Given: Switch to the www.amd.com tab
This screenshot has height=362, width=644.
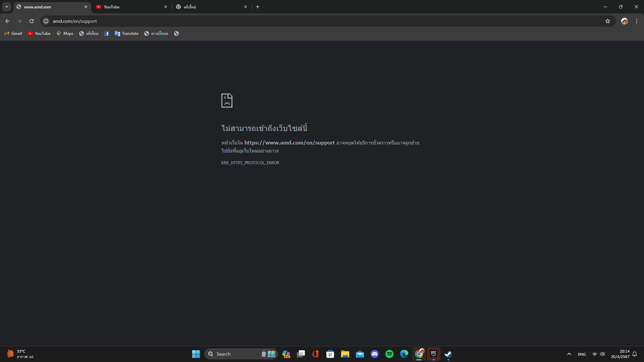Looking at the screenshot, I should click(52, 7).
